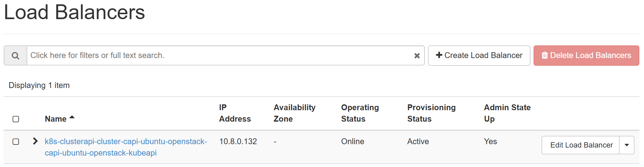
Task: Click the Edit Load Balancer button
Action: click(x=581, y=145)
